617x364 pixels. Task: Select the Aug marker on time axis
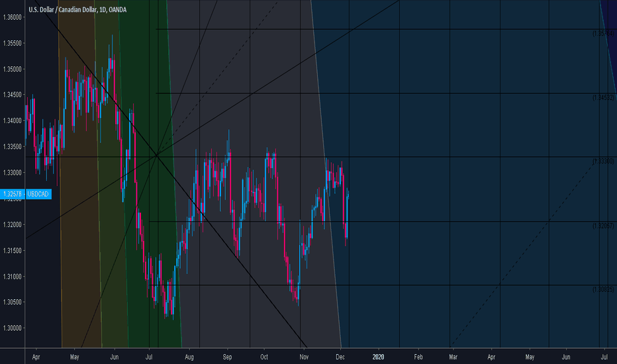[189, 357]
